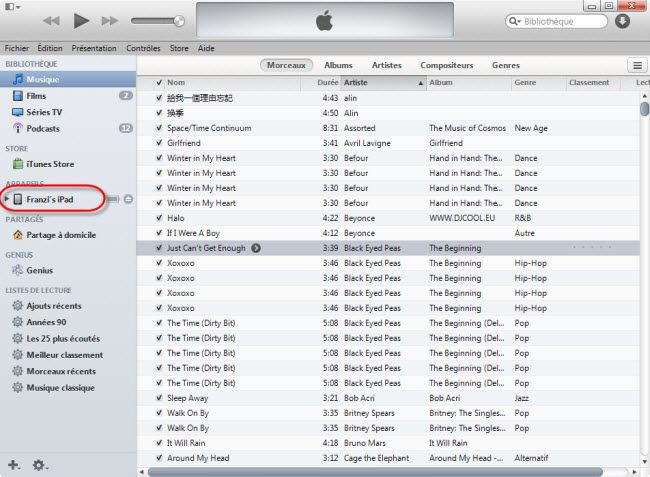Go back to the previous track
650x477 pixels.
[52, 20]
